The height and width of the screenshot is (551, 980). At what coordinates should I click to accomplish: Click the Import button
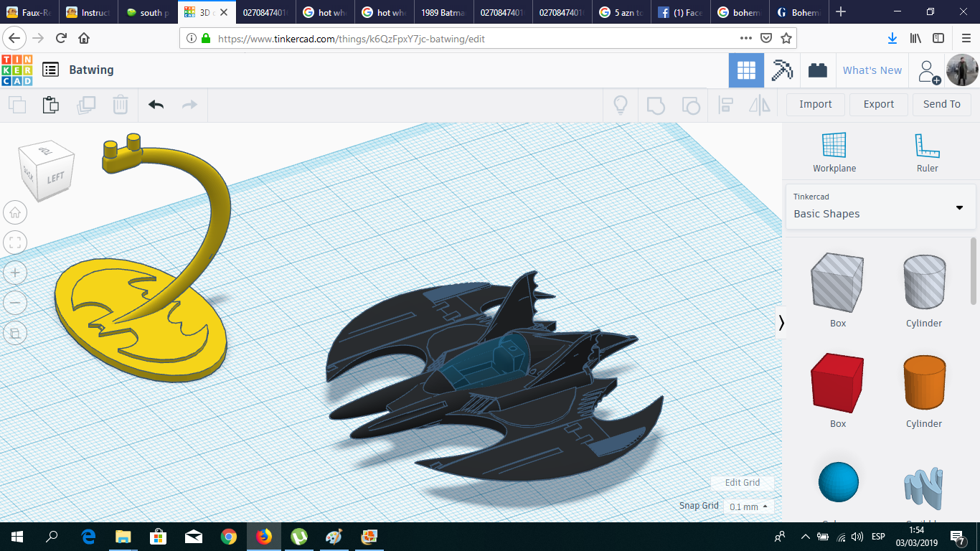pyautogui.click(x=816, y=104)
